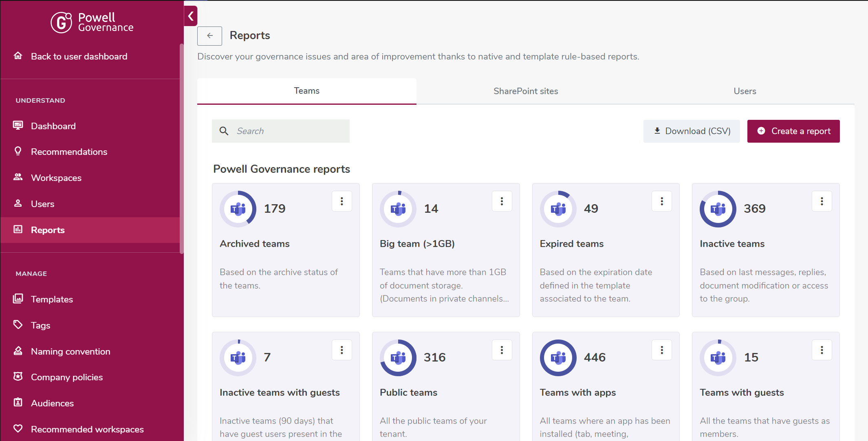Collapse the sidebar with the chevron button
Viewport: 868px width, 441px height.
tap(191, 16)
